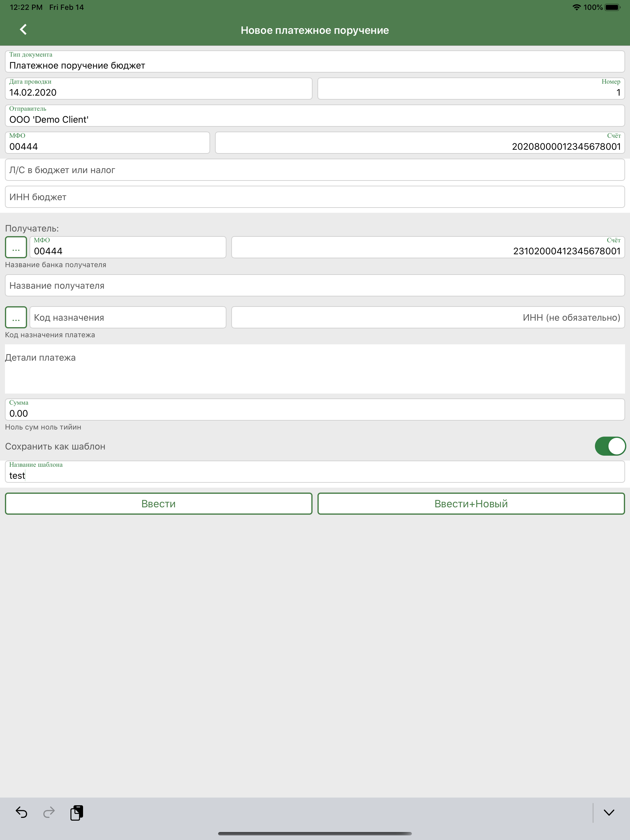The height and width of the screenshot is (840, 630).
Task: Tap the sender МФО field
Action: click(108, 142)
